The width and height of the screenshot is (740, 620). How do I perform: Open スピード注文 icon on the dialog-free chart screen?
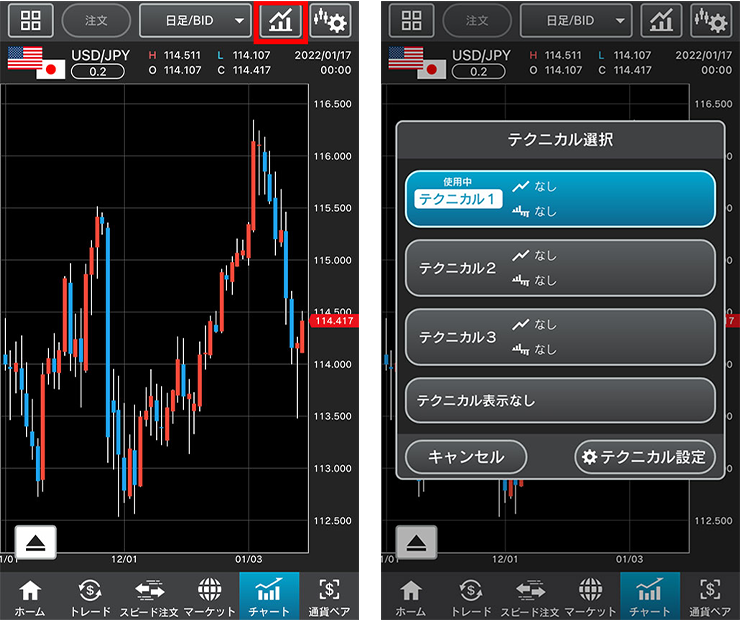[149, 597]
